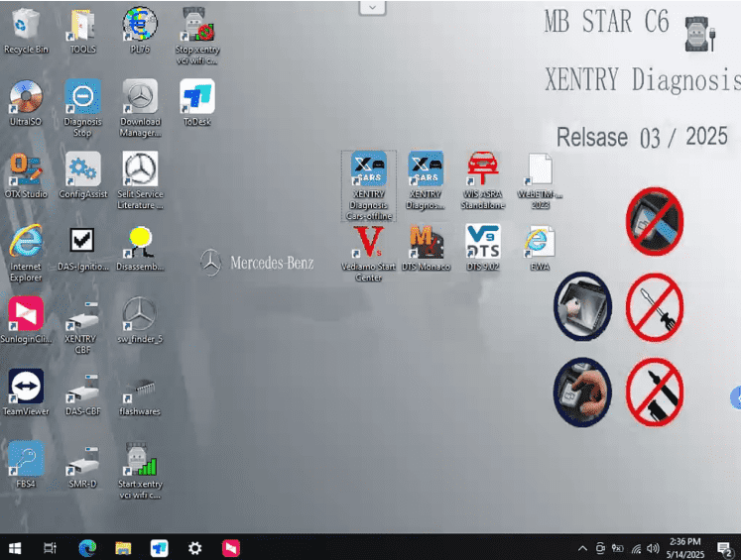Screen dimensions: 741x560
Task: Open the volume speaker tray icon
Action: [653, 548]
